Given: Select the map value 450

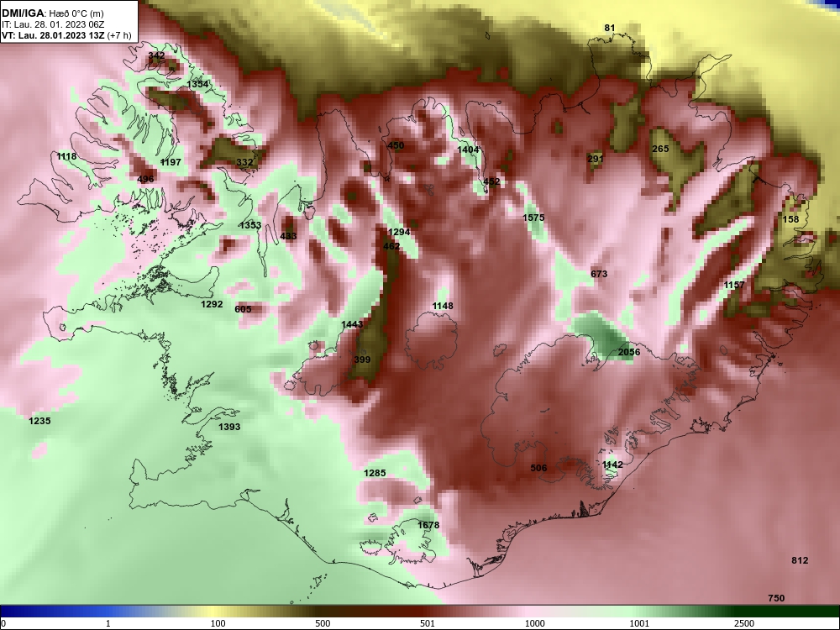Looking at the screenshot, I should [x=396, y=145].
